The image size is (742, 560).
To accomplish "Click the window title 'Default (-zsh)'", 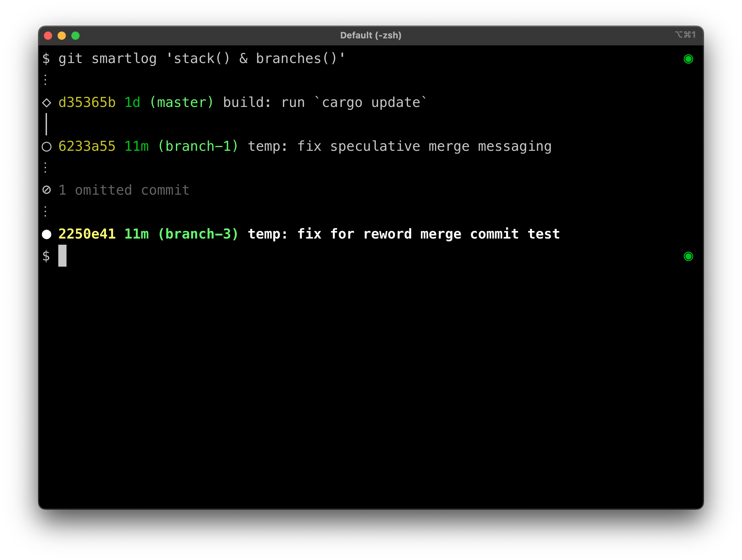I will (371, 35).
